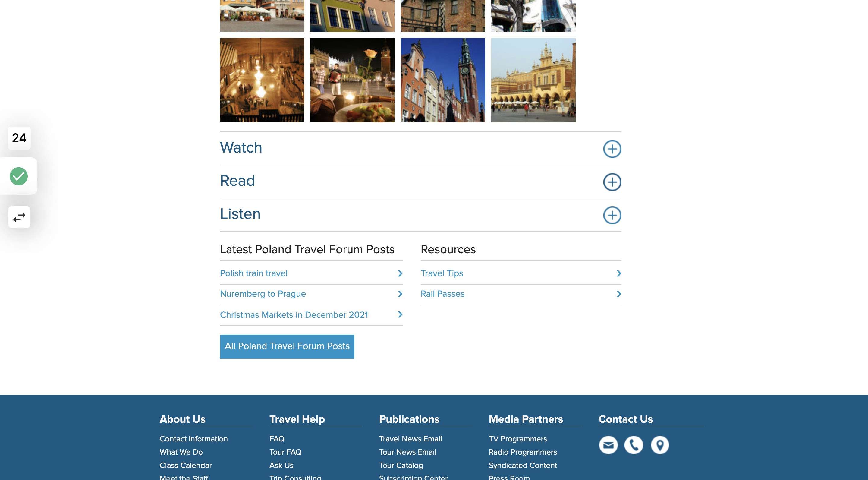The image size is (868, 480).
Task: Expand the Read section plus icon
Action: coord(612,182)
